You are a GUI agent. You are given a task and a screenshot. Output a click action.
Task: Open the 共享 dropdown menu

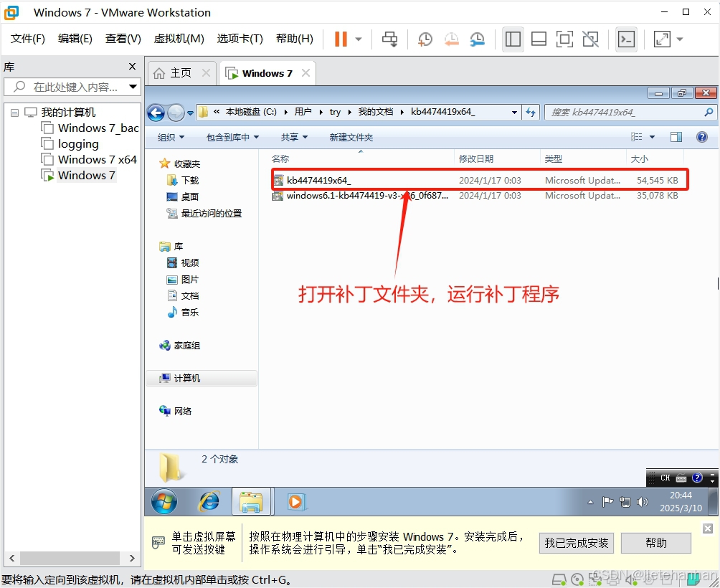(x=294, y=137)
